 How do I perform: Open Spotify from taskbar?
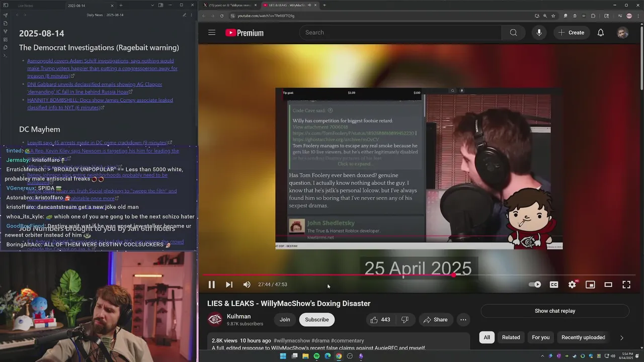point(316,356)
